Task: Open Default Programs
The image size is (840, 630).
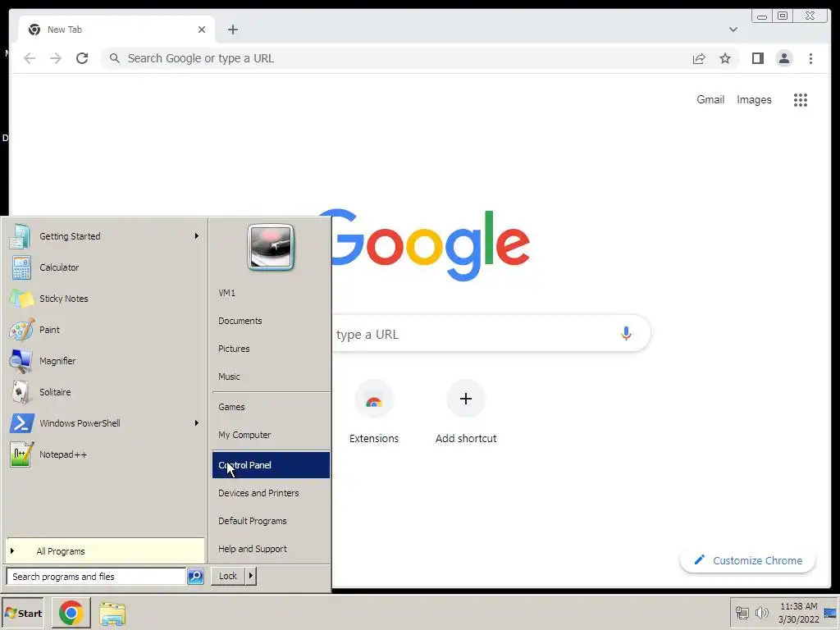Action: click(x=271, y=521)
